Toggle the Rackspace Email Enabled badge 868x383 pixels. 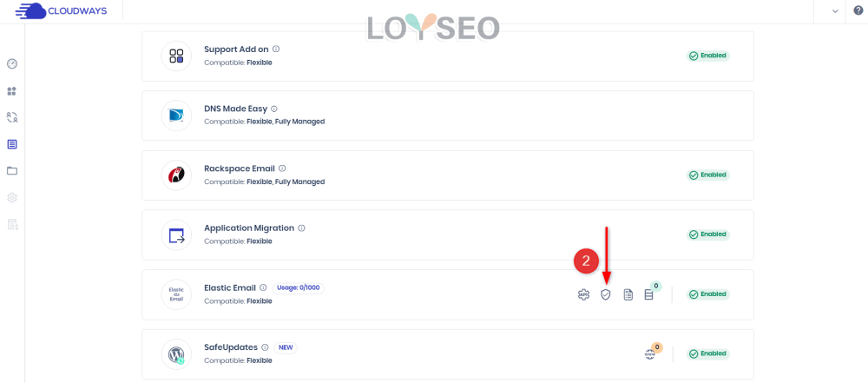coord(708,175)
